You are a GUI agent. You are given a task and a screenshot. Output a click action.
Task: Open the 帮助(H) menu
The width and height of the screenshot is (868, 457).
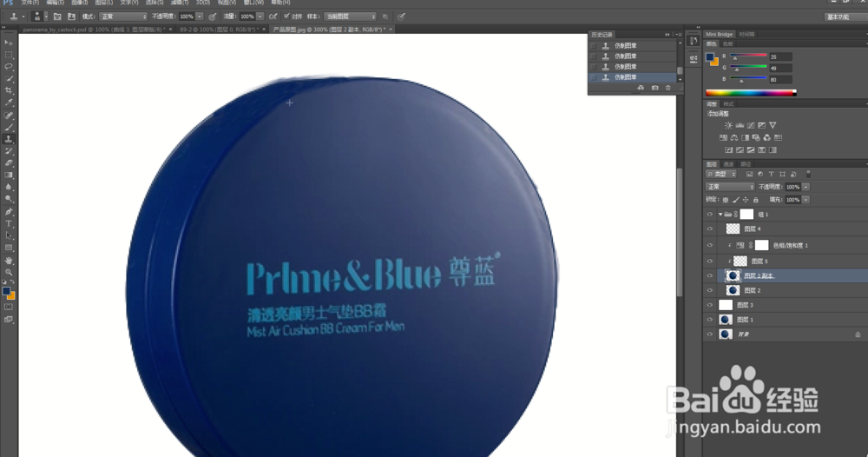point(280,3)
